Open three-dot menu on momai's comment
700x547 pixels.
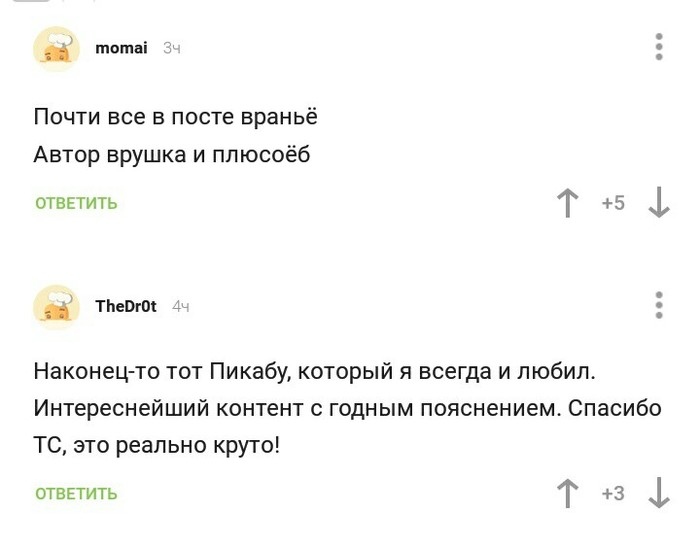(659, 47)
